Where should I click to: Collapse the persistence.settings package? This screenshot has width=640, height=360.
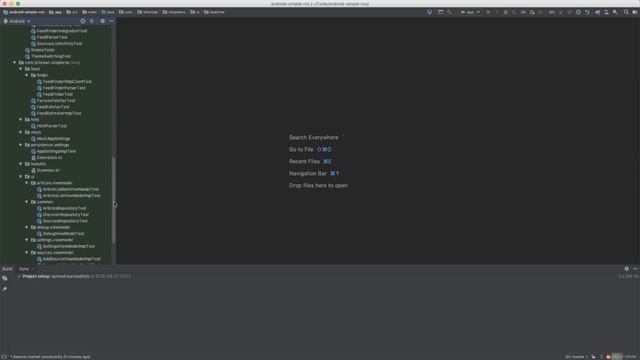click(21, 145)
